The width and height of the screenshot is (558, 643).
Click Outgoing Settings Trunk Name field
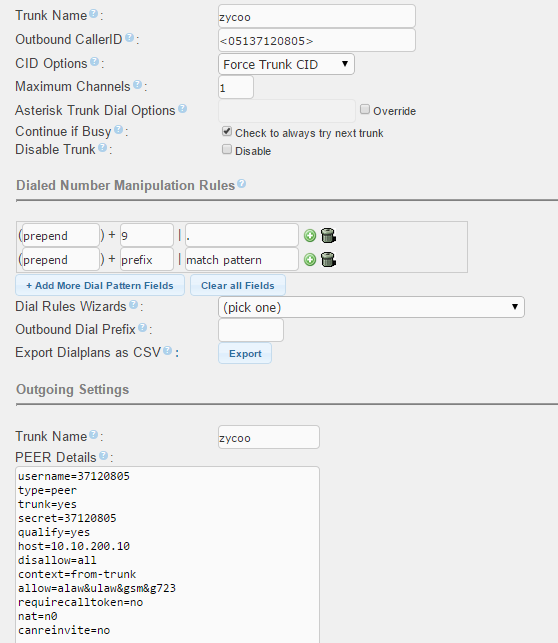pos(269,437)
